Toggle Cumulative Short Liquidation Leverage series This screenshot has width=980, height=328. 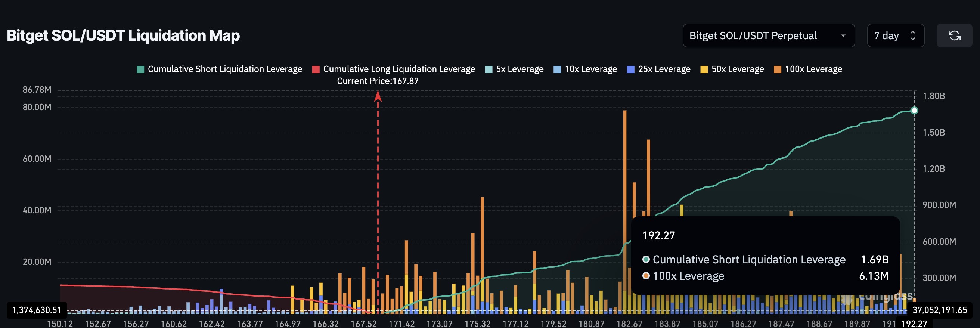tap(220, 69)
